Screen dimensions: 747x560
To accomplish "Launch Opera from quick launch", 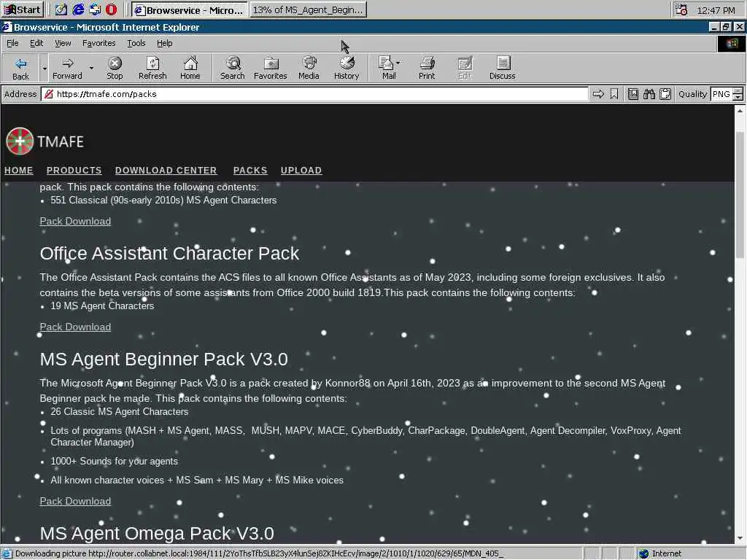I will pos(112,9).
